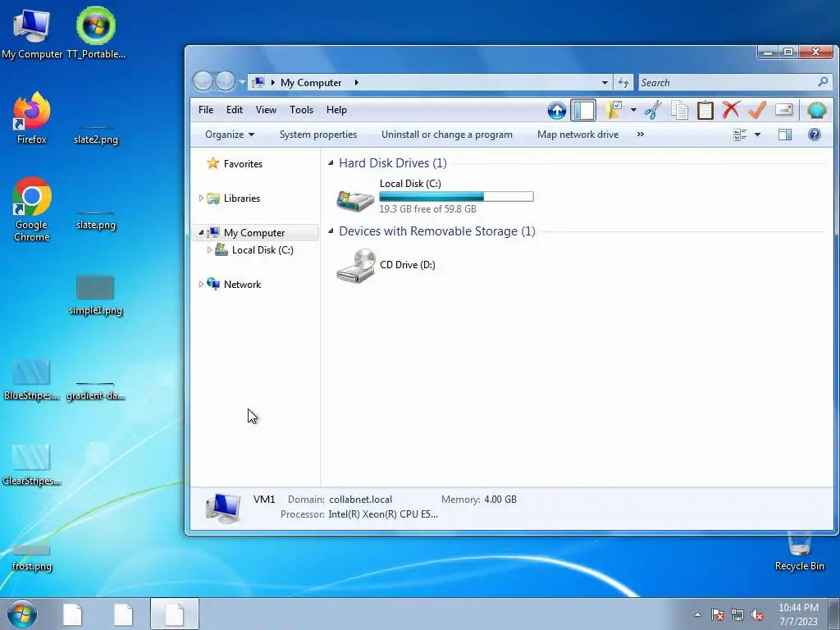Viewport: 840px width, 630px height.
Task: Click the red X Delete icon
Action: coord(731,110)
